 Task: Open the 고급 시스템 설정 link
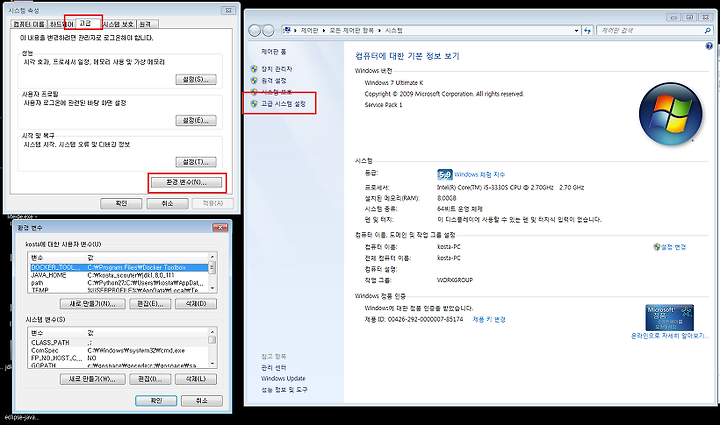tap(283, 104)
